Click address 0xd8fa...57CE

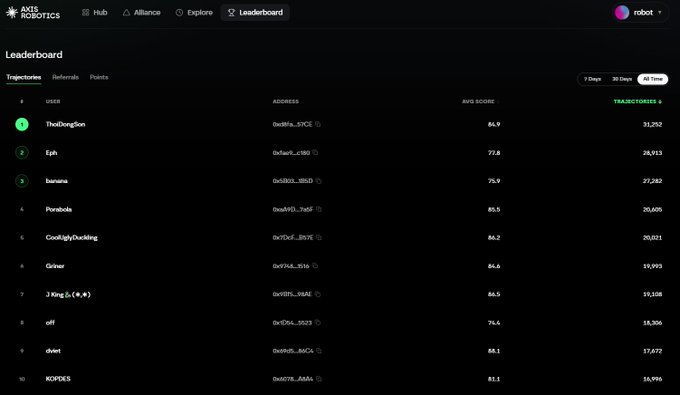point(292,124)
